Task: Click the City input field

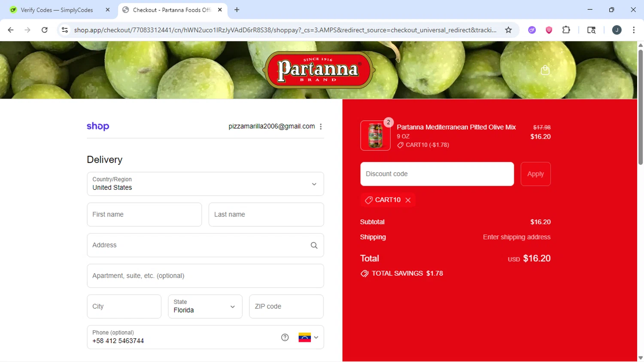Action: pyautogui.click(x=124, y=307)
